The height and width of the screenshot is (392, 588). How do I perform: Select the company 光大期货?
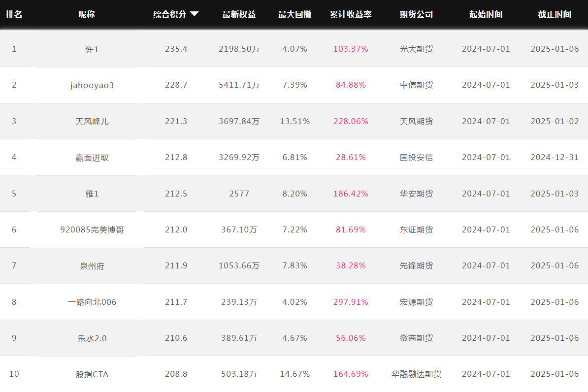[x=416, y=49]
